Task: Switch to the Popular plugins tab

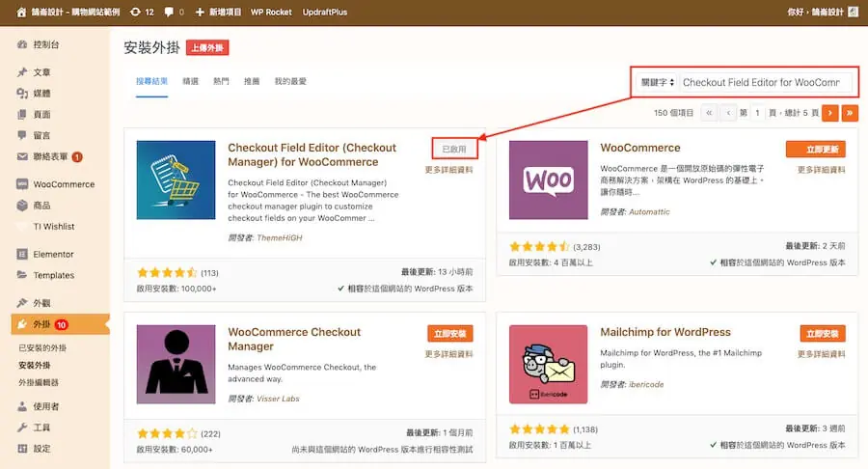Action: pos(221,81)
